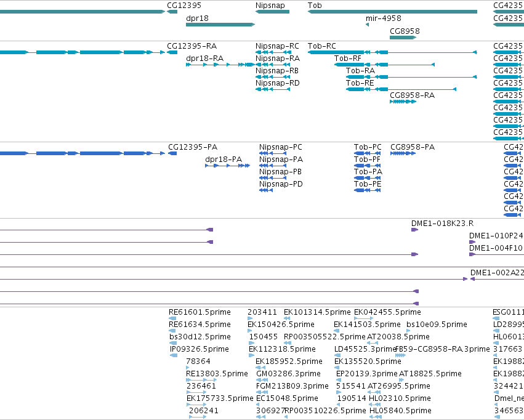The image size is (524, 420).
Task: Select the dpr18 gene label
Action: pos(197,18)
